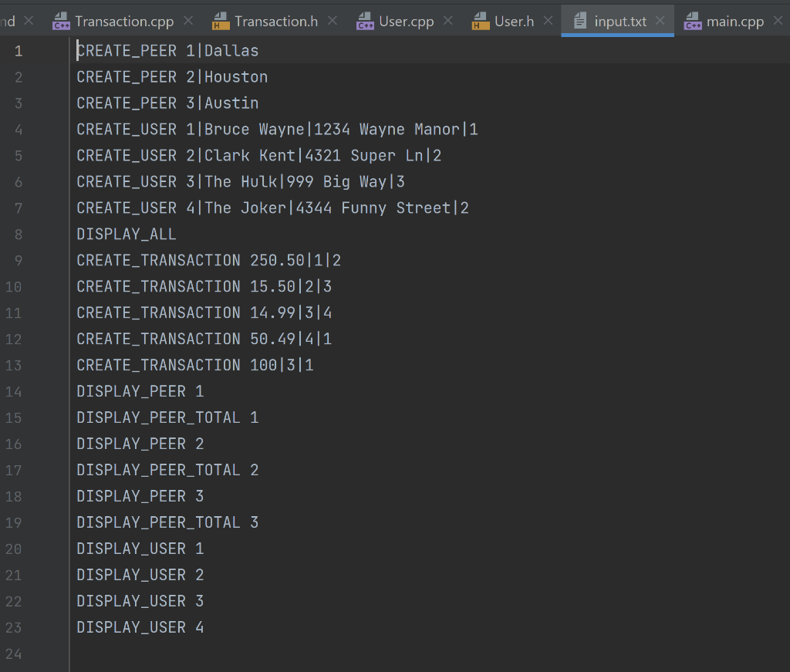Image resolution: width=790 pixels, height=672 pixels.
Task: Close the Transaction.cpp tab
Action: click(188, 21)
